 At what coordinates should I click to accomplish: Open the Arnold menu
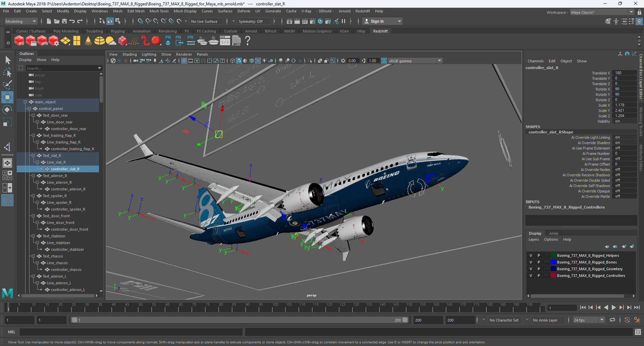point(344,11)
